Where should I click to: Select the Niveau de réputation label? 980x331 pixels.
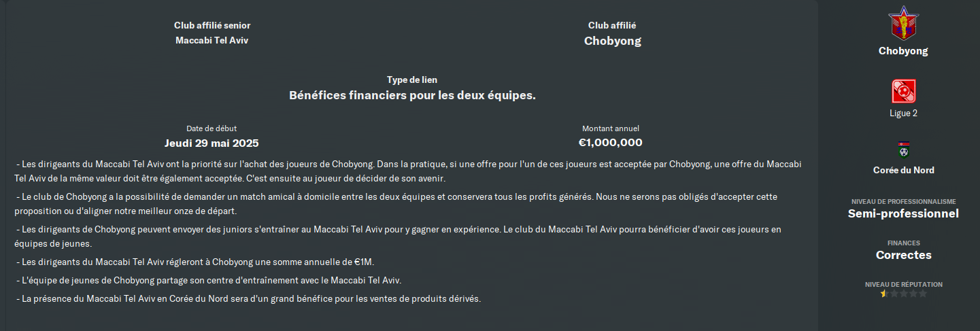tap(903, 284)
